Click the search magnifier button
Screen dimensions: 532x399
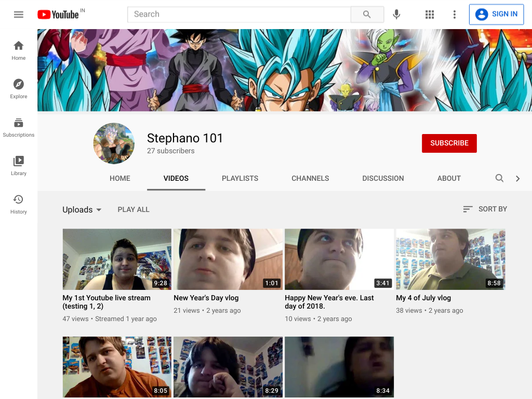click(x=367, y=14)
